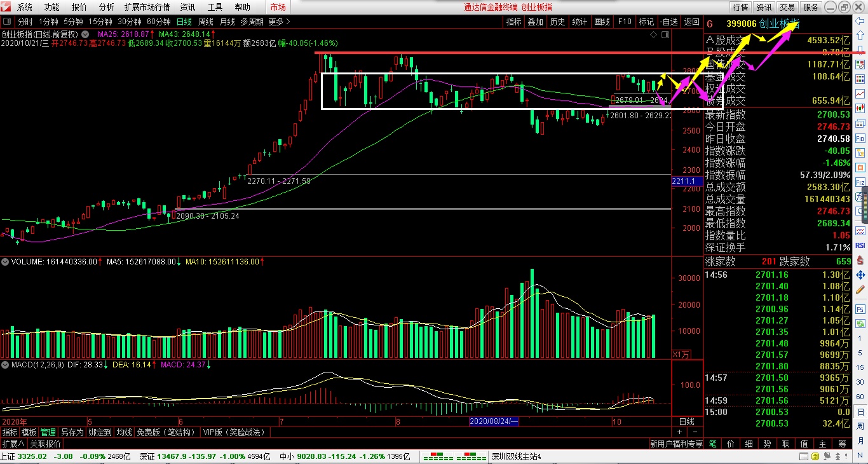The image size is (868, 464).
Task: Click the 新用户福利专享 link
Action: pyautogui.click(x=676, y=444)
